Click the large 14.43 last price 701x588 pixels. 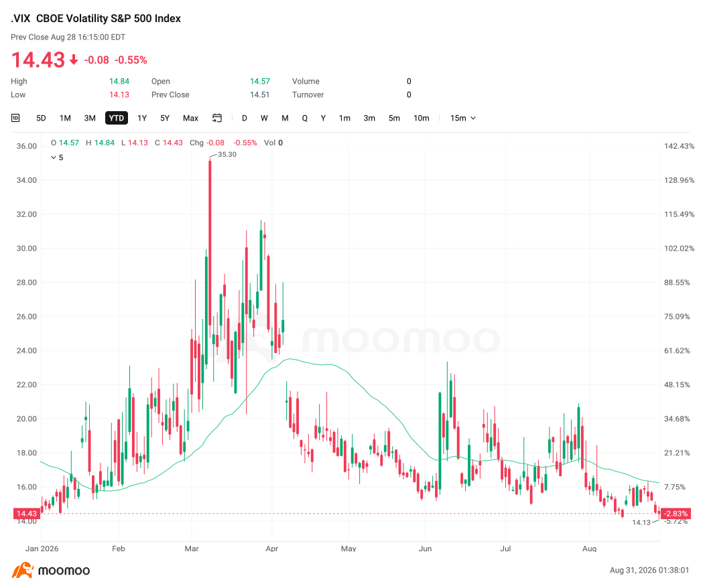(x=38, y=60)
